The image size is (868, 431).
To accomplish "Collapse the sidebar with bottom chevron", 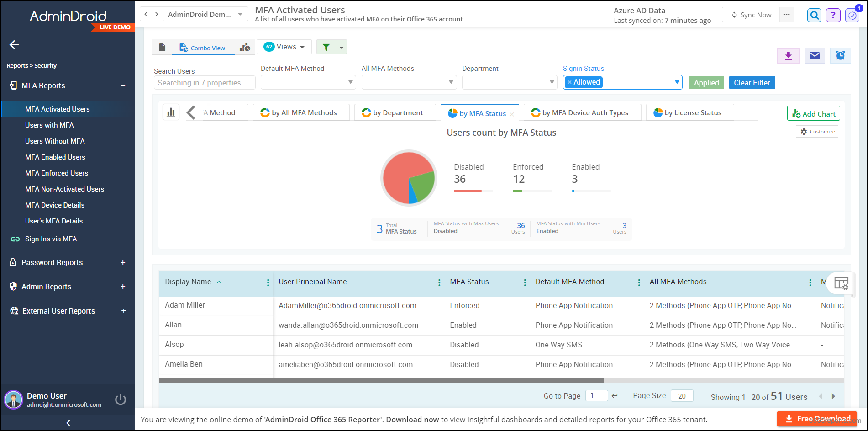I will [68, 423].
